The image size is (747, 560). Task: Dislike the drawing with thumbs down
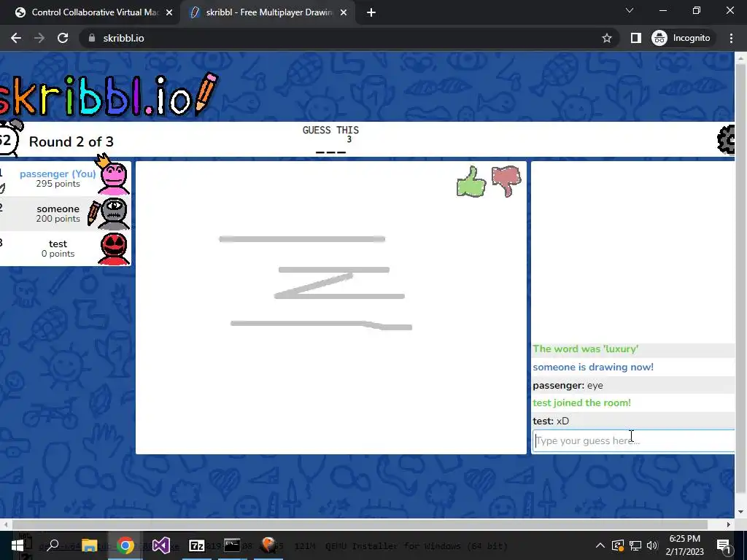point(506,181)
